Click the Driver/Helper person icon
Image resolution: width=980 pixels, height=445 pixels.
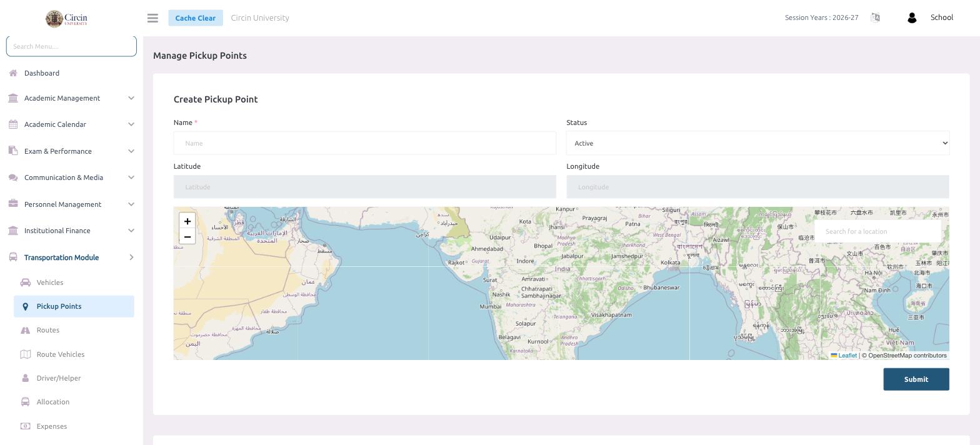26,378
